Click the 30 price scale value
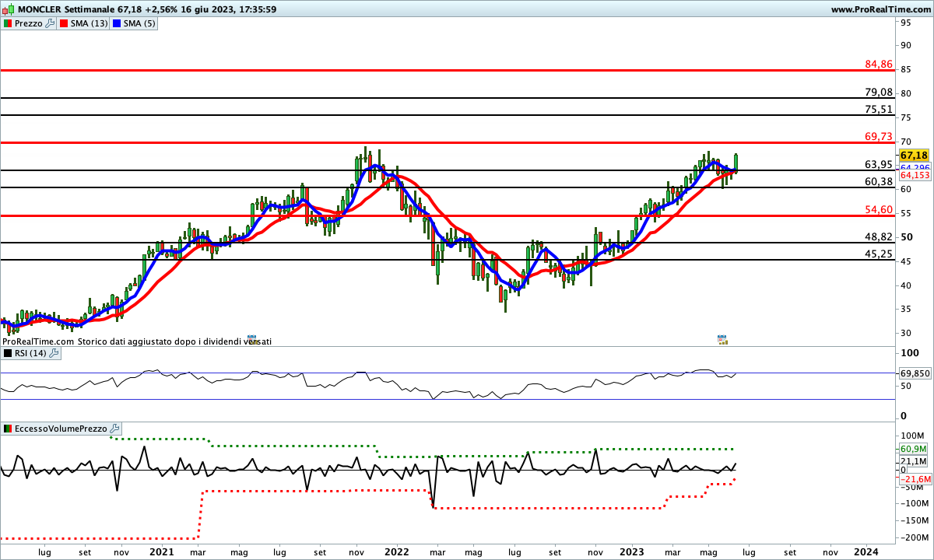The height and width of the screenshot is (560, 934). [x=907, y=333]
